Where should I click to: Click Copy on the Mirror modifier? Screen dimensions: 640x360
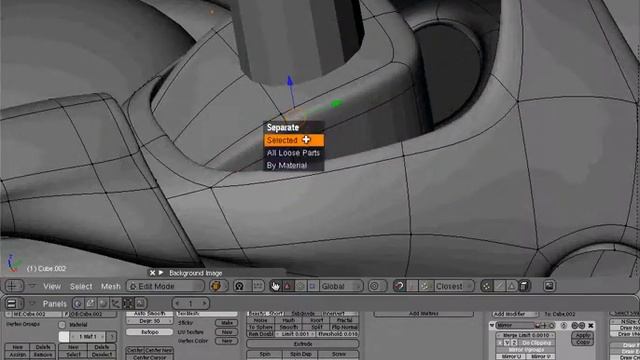point(582,342)
